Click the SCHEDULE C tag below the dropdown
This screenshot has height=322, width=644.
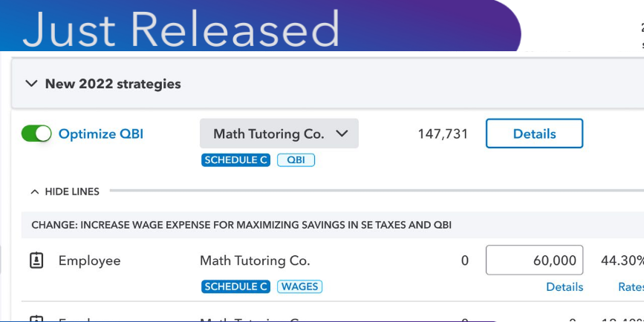tap(235, 160)
